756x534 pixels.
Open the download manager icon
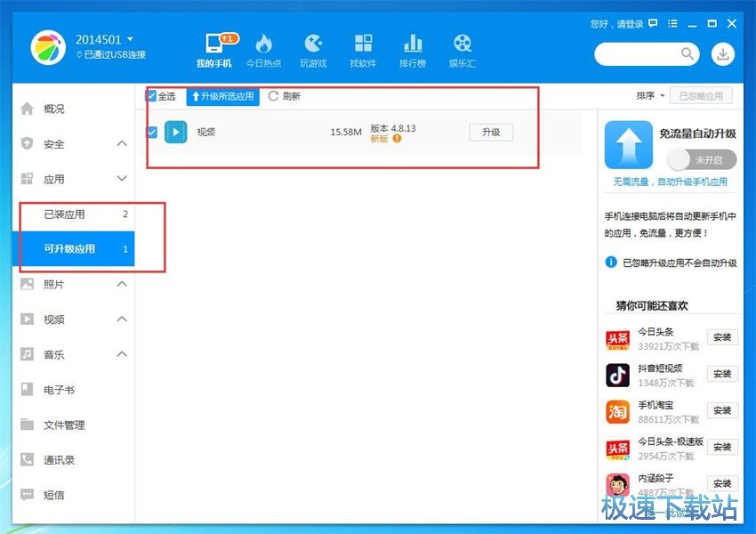tap(723, 54)
